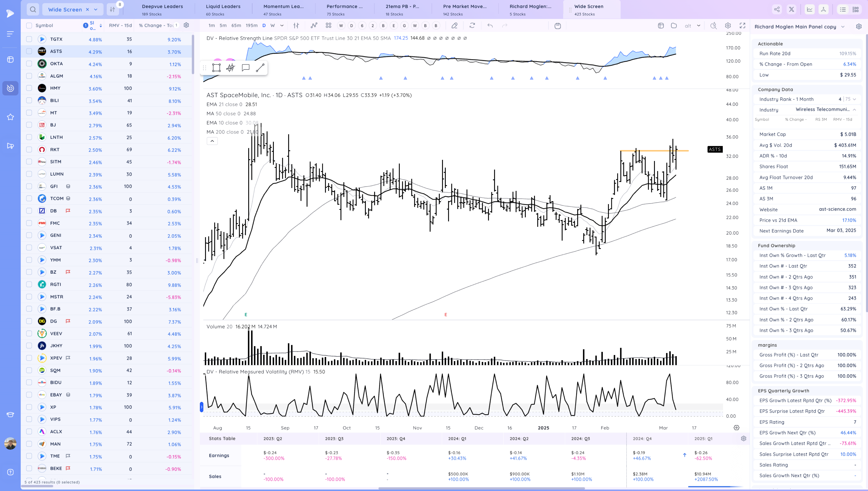Open the Richard Moglen tab with 5 stocks
Viewport: 868px width, 491px height.
(530, 10)
